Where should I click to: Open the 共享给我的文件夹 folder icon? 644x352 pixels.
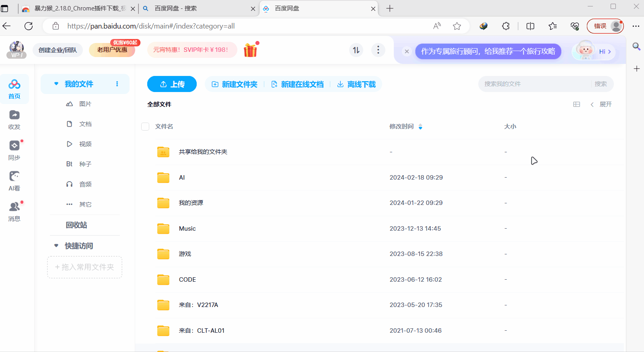[x=163, y=152]
